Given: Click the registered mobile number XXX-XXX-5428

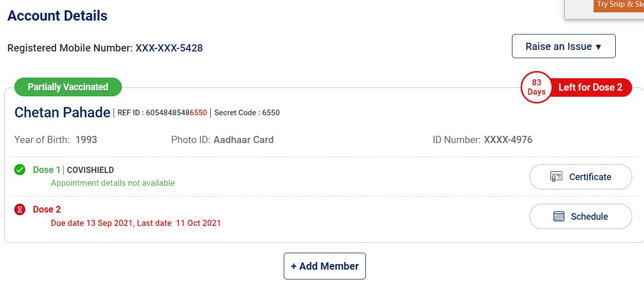Looking at the screenshot, I should [169, 48].
